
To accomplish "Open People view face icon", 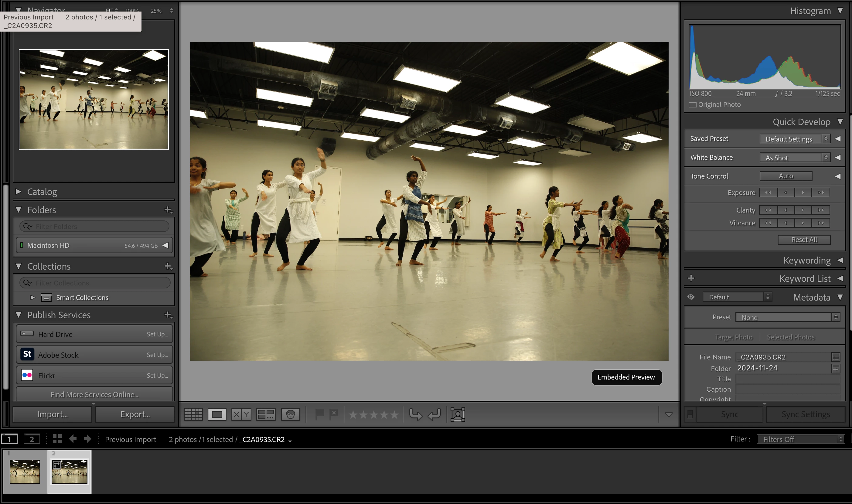I will click(x=290, y=414).
